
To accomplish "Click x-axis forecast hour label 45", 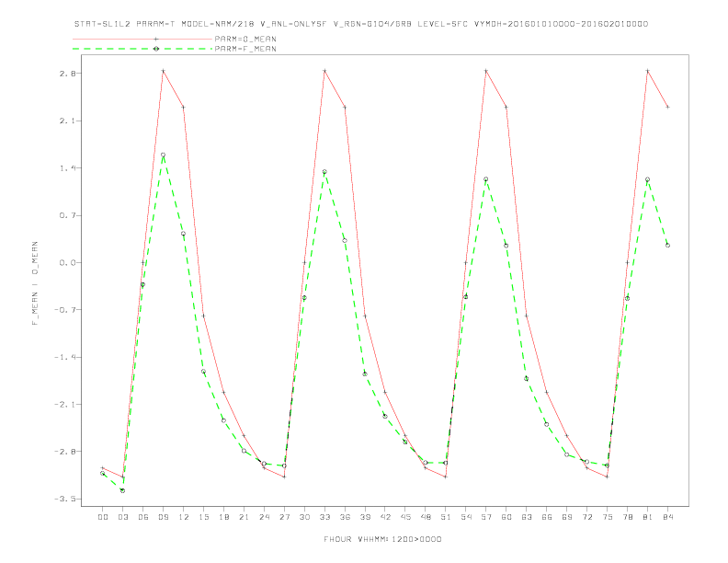I will (405, 517).
